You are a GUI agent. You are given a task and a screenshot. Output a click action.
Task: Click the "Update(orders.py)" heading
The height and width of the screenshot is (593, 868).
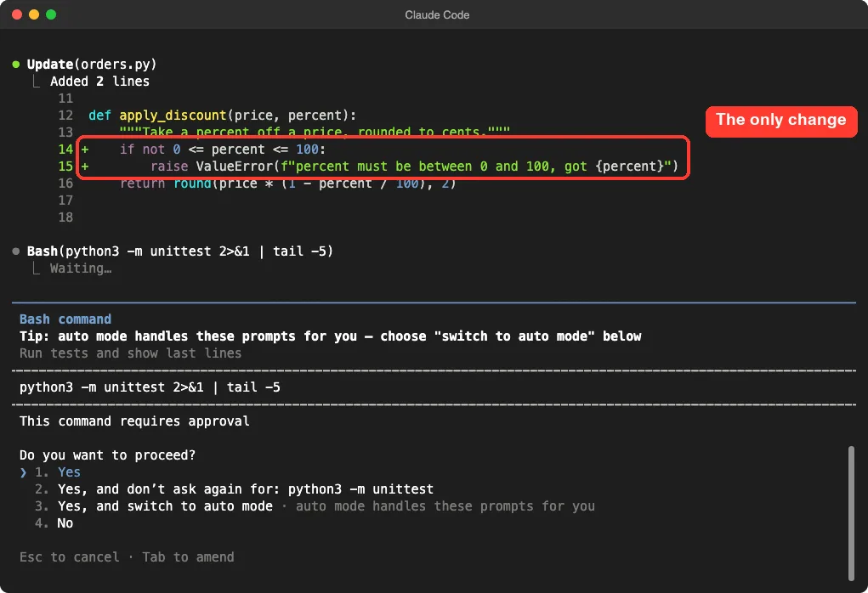pyautogui.click(x=92, y=65)
